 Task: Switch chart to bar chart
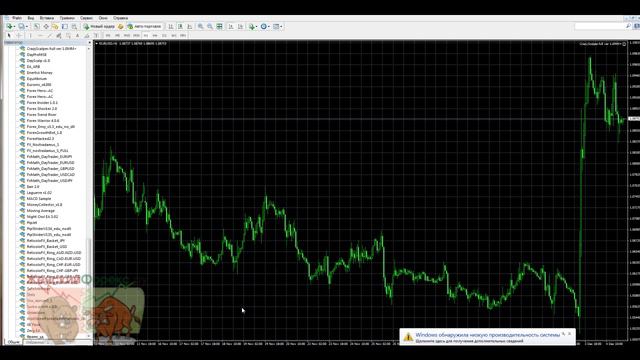pyautogui.click(x=171, y=27)
